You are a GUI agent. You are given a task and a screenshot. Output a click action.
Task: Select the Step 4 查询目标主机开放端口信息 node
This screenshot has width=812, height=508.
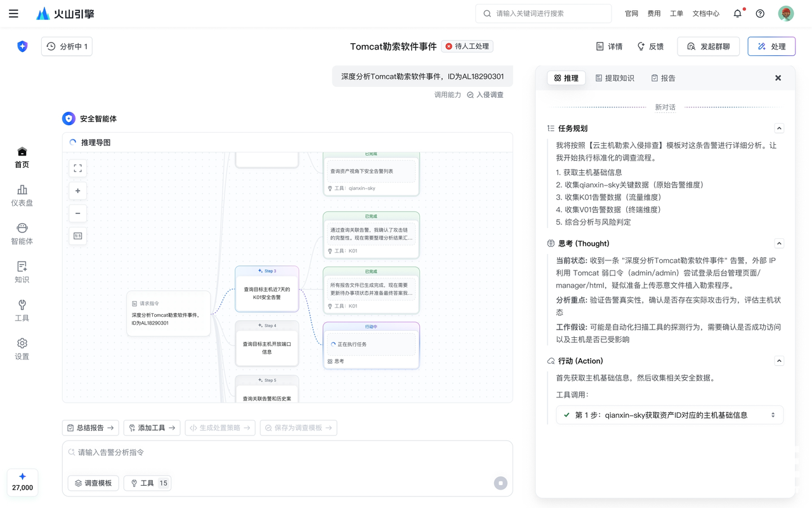pyautogui.click(x=267, y=344)
